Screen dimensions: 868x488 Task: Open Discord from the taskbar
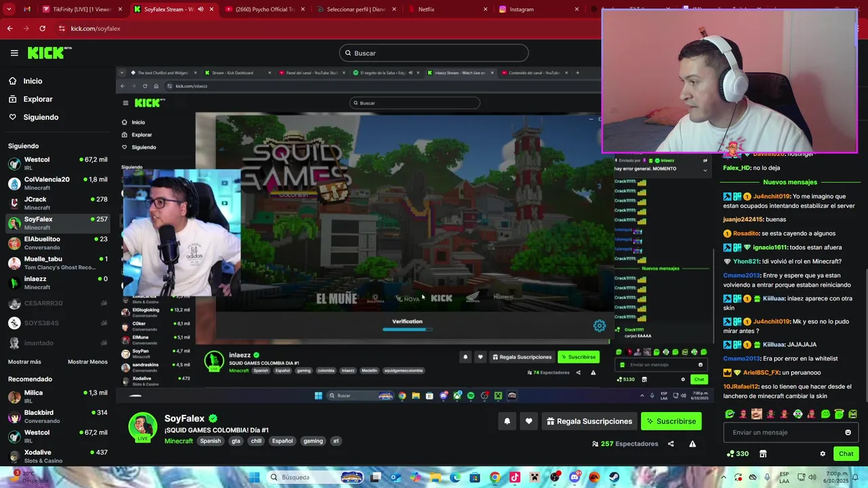pos(575,477)
